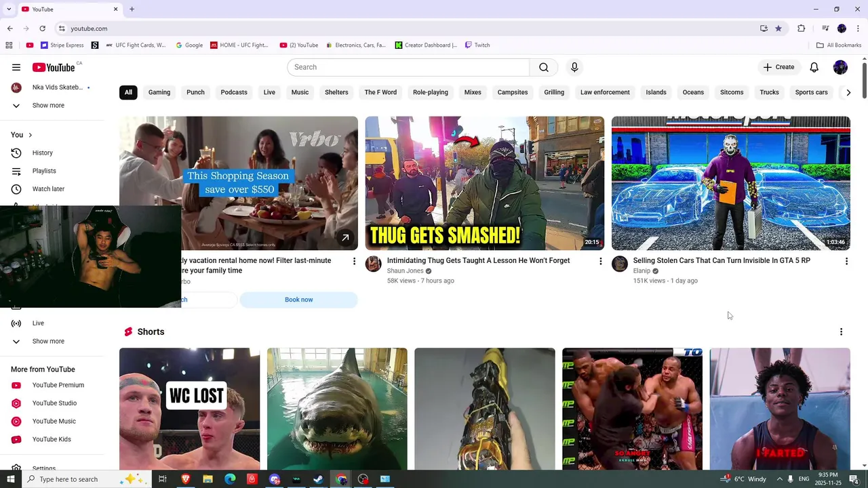Open the All Bookmarks folder
This screenshot has height=488, width=868.
tap(839, 45)
